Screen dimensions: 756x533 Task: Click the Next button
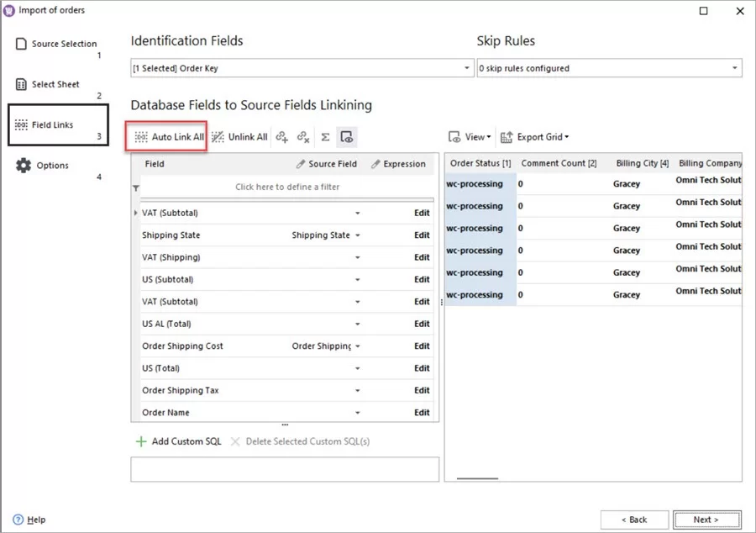click(x=706, y=519)
